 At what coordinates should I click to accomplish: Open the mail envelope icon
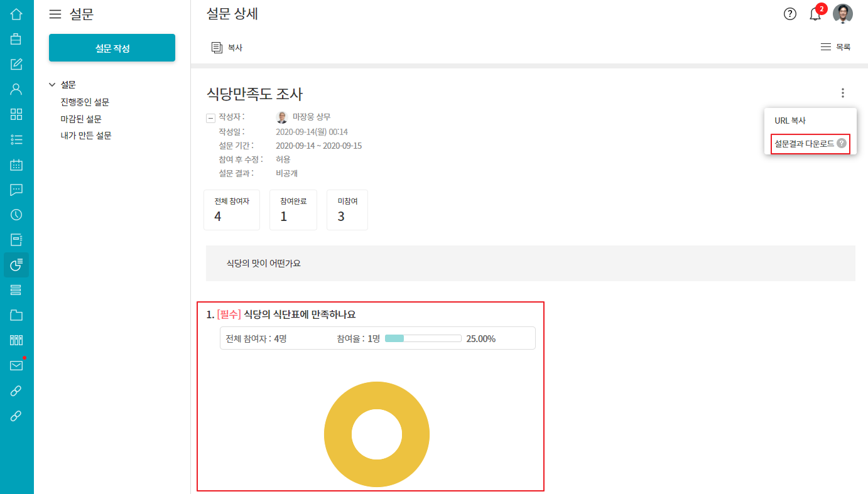tap(16, 365)
